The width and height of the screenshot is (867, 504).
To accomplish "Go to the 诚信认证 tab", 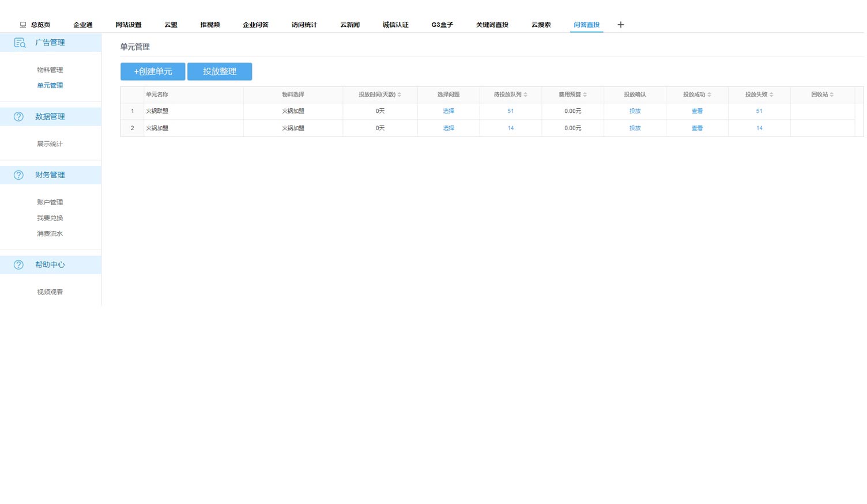I will (395, 25).
